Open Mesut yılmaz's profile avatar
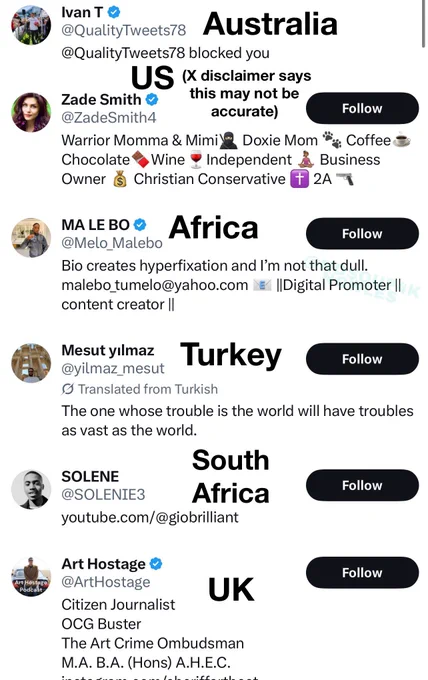Image resolution: width=428 pixels, height=680 pixels. 31,363
